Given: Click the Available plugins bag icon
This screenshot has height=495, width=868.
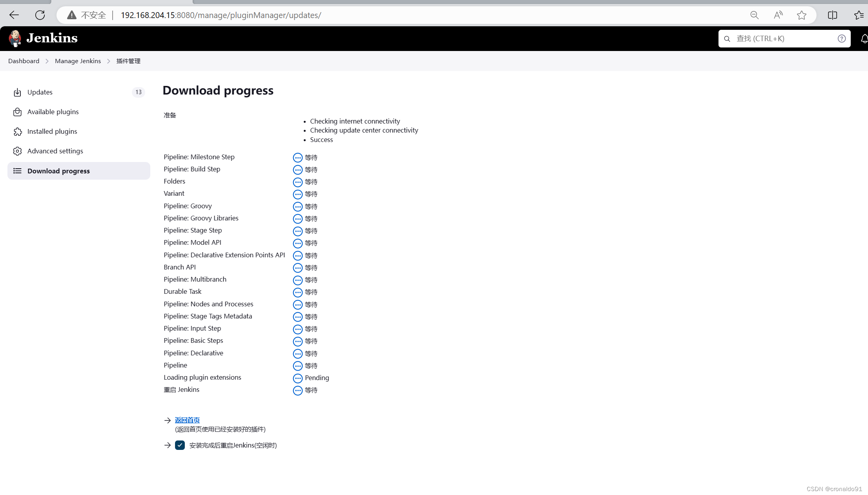Looking at the screenshot, I should [17, 112].
